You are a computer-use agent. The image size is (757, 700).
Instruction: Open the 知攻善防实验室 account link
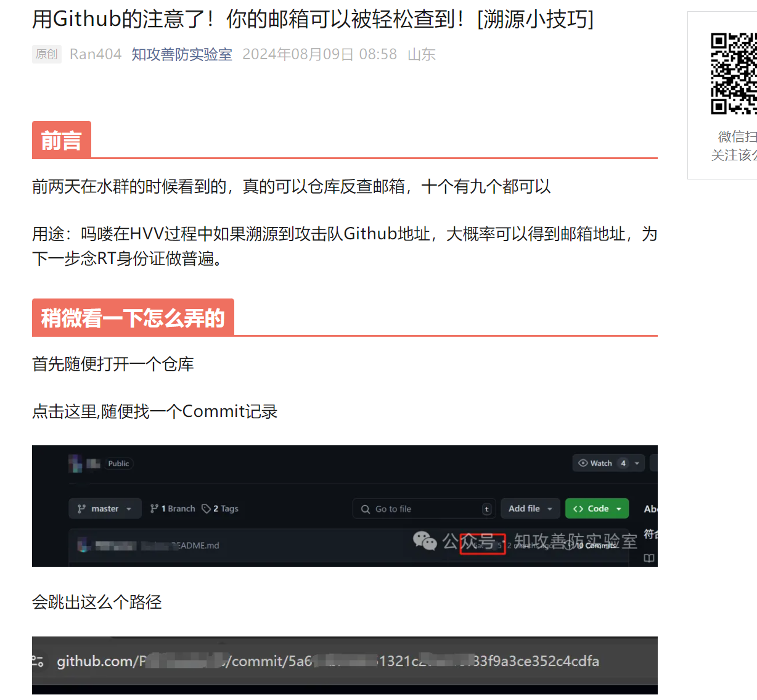182,54
